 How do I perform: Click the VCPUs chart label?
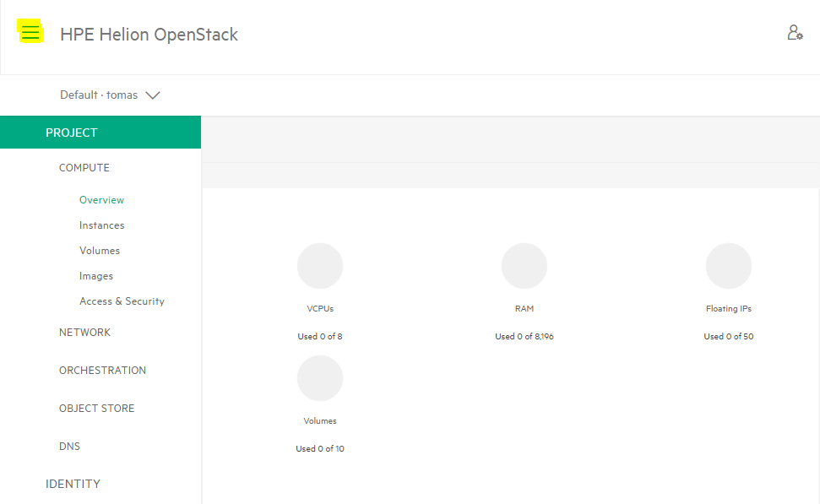pyautogui.click(x=320, y=308)
